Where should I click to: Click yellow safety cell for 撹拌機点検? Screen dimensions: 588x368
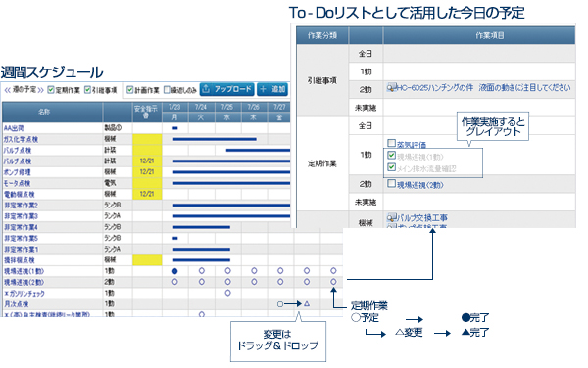coord(147,260)
